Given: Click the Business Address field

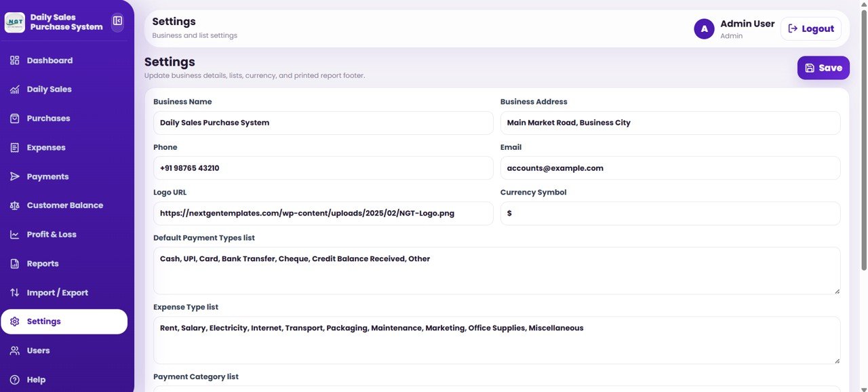Looking at the screenshot, I should 670,123.
